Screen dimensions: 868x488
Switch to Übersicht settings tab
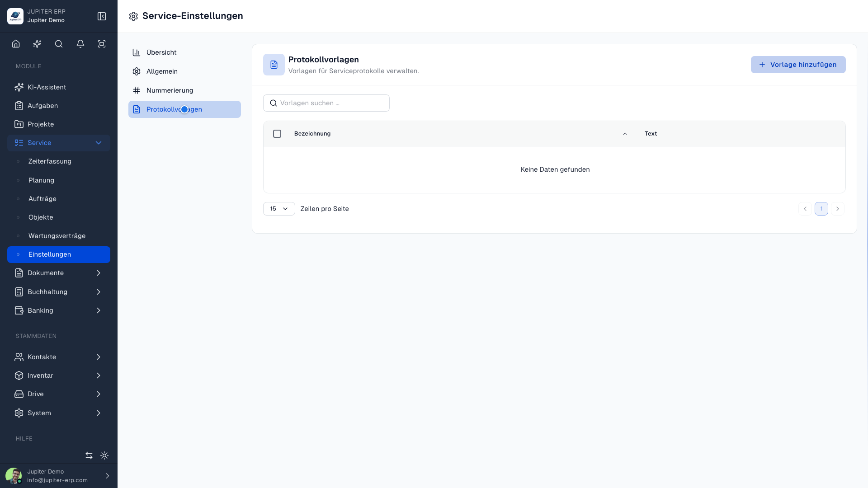(x=184, y=52)
